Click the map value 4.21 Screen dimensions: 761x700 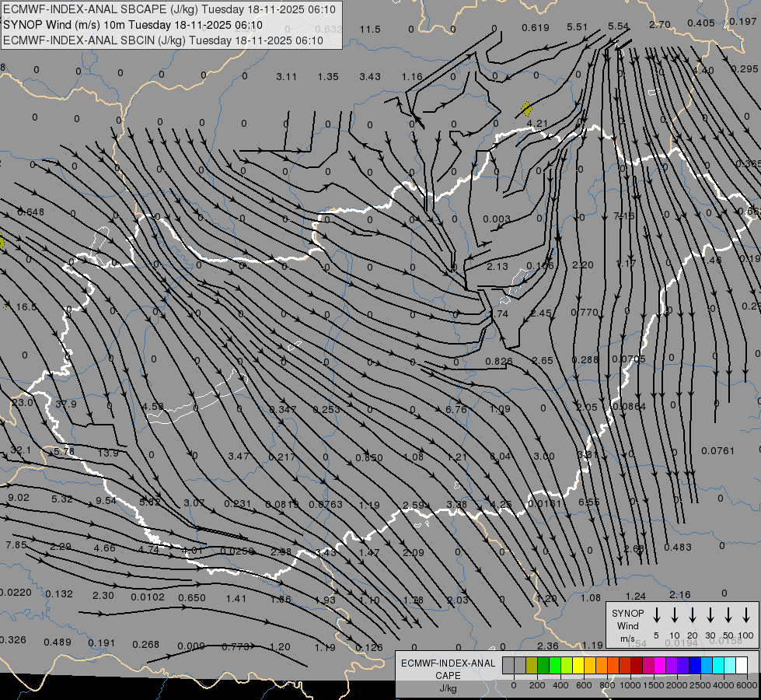pos(537,124)
